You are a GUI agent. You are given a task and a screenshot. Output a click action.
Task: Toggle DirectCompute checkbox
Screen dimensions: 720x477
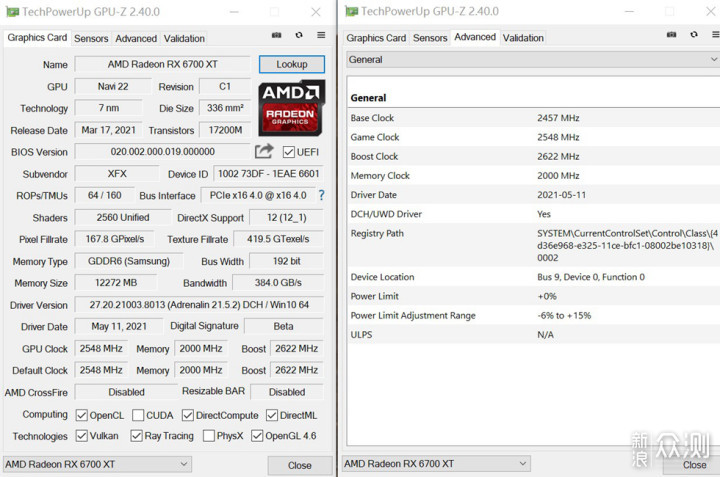point(187,415)
